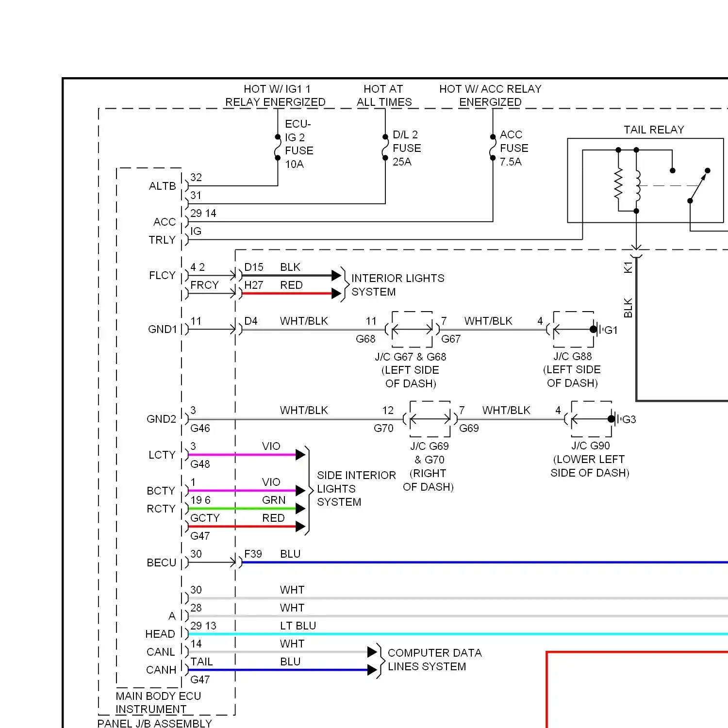
Task: Click the 'BCTY' terminal label
Action: pyautogui.click(x=161, y=491)
